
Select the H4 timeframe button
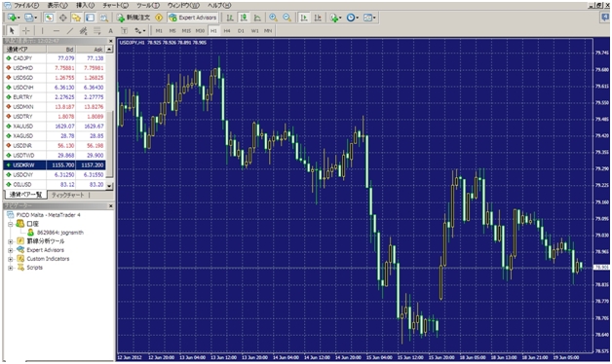tap(227, 31)
